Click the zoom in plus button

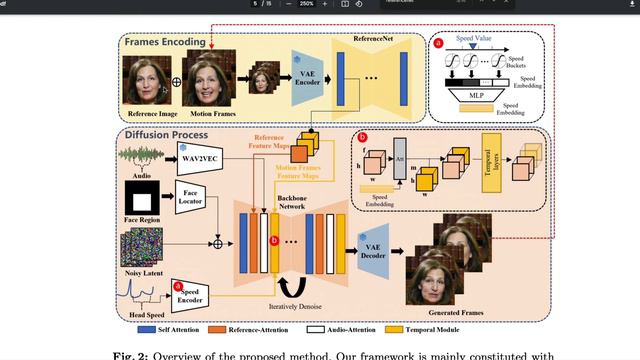click(x=324, y=4)
